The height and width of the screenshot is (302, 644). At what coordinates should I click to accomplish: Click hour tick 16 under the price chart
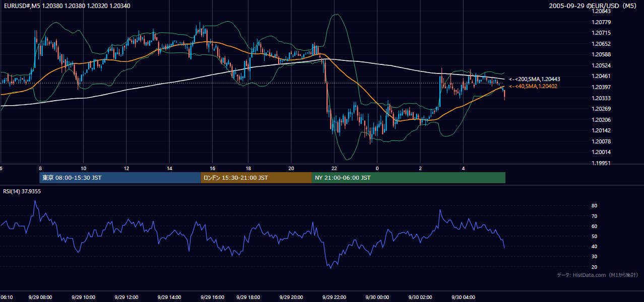[x=213, y=169]
